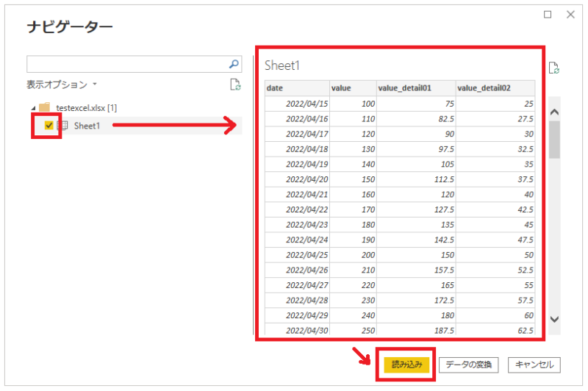The image size is (588, 391).
Task: Click the date cell 2022/04/22
Action: [x=297, y=209]
